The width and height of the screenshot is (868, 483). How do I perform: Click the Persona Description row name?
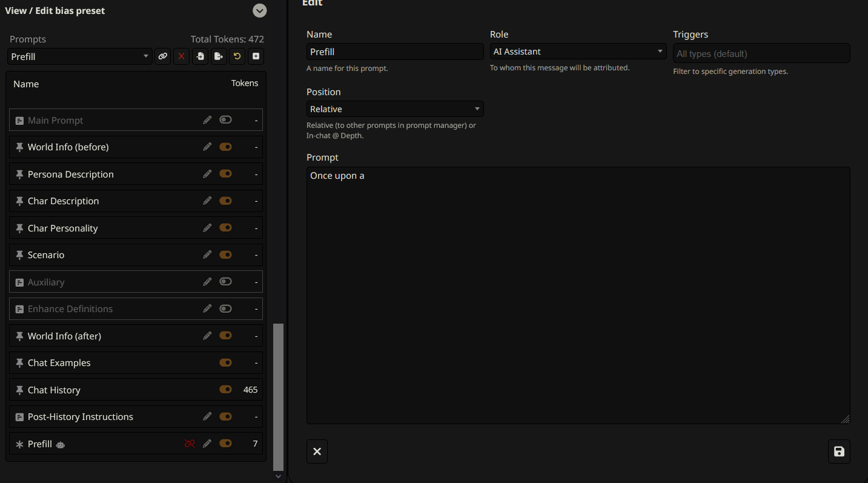click(x=70, y=174)
